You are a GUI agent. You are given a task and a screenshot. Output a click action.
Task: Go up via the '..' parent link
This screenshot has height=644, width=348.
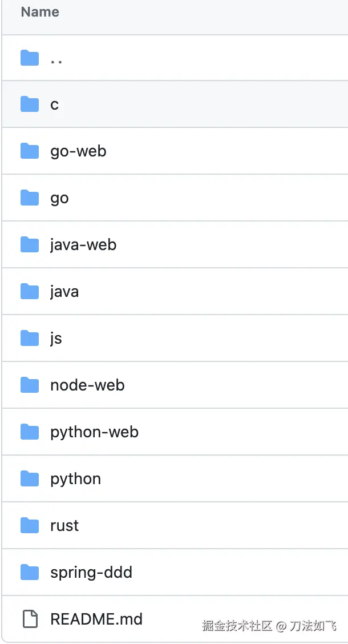(x=56, y=59)
